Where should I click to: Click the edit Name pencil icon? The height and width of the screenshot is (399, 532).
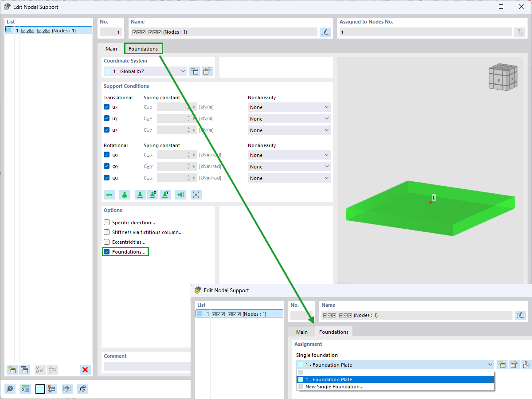point(325,31)
